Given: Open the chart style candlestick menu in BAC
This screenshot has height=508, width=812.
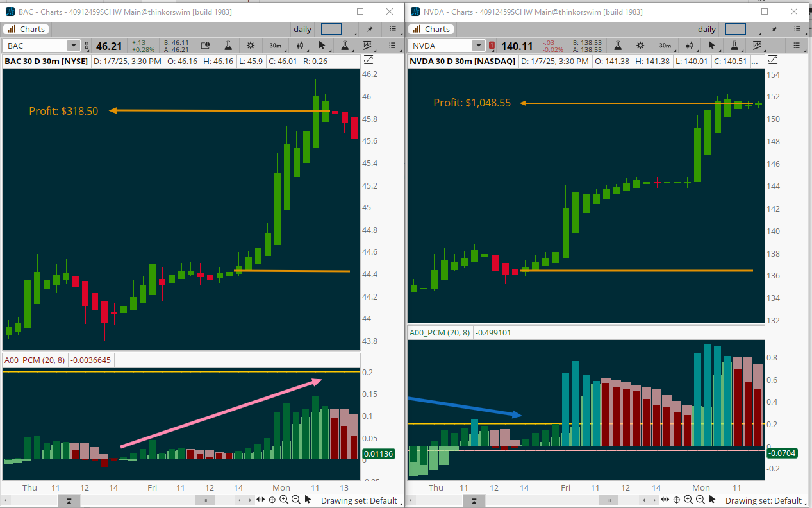Looking at the screenshot, I should pos(300,46).
